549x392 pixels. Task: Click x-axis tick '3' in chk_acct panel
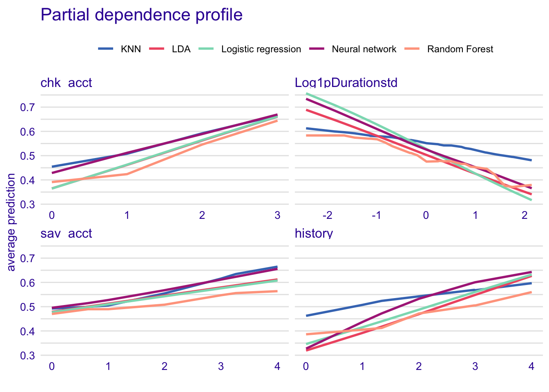[277, 215]
